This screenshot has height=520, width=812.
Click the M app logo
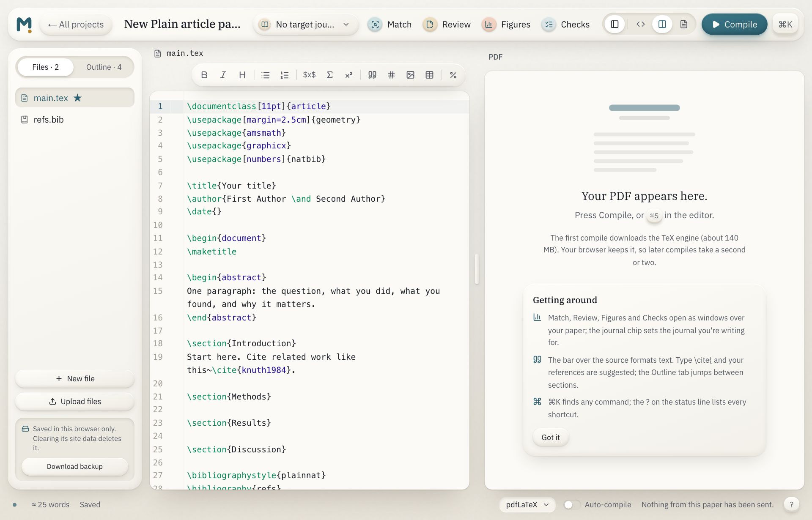[24, 25]
